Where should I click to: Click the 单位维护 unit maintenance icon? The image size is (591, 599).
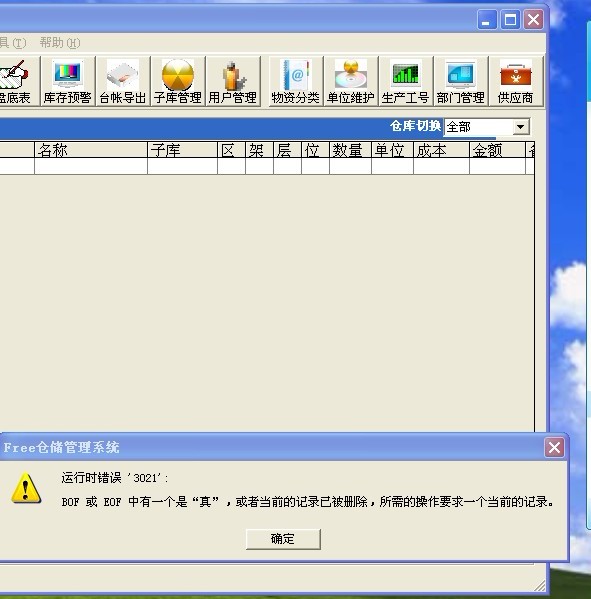[351, 81]
